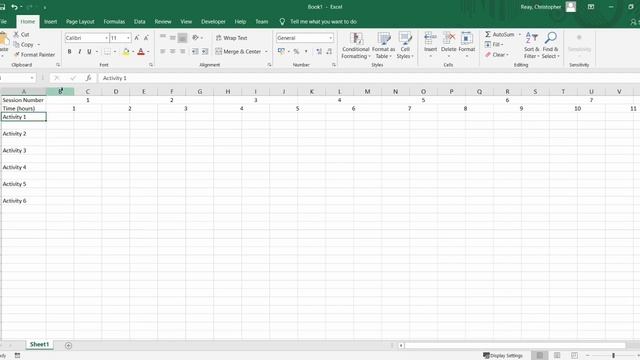Toggle Align Right
The height and width of the screenshot is (360, 640).
[x=182, y=51]
